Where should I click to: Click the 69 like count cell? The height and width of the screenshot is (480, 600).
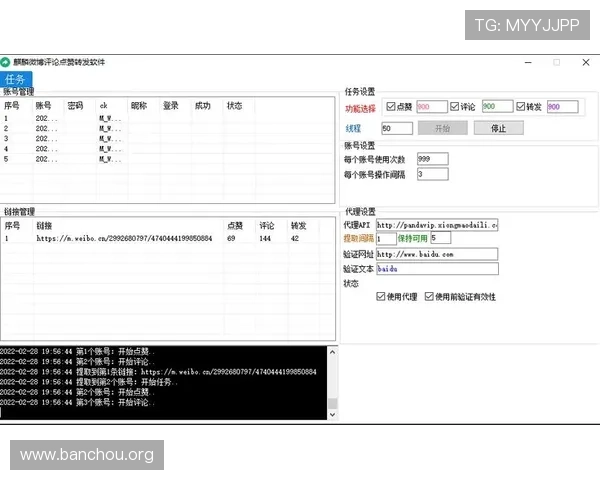(231, 238)
